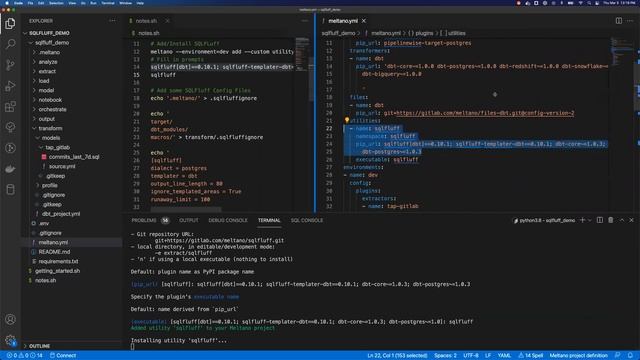This screenshot has height=360, width=640.
Task: Click utilities in the breadcrumb path
Action: coord(457,33)
